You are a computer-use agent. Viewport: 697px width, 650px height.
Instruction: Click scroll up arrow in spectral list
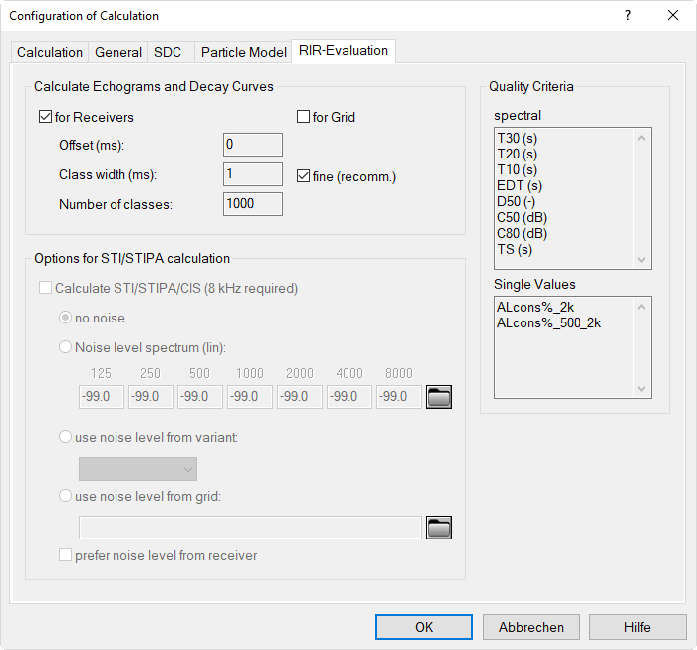tap(641, 139)
